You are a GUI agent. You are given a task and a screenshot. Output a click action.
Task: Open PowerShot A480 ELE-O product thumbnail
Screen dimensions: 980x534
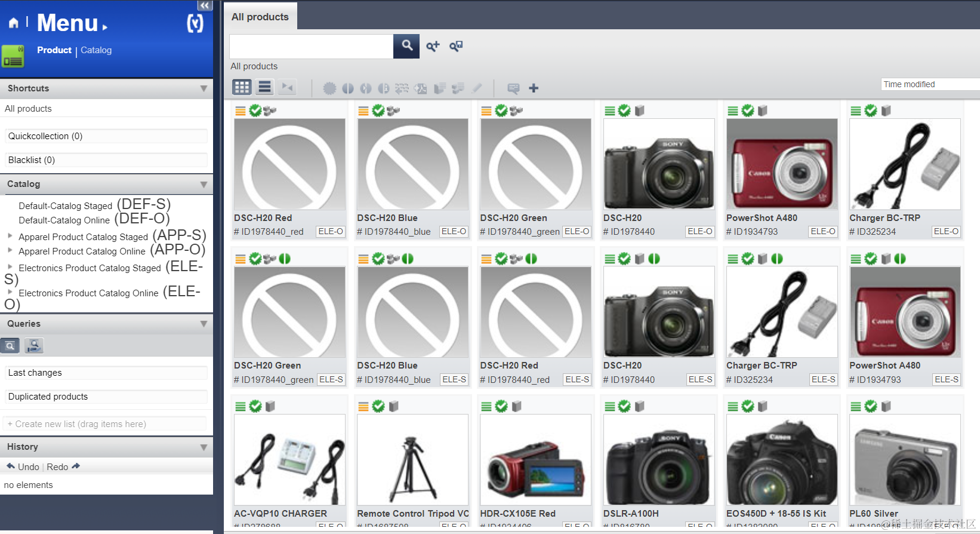(x=782, y=164)
